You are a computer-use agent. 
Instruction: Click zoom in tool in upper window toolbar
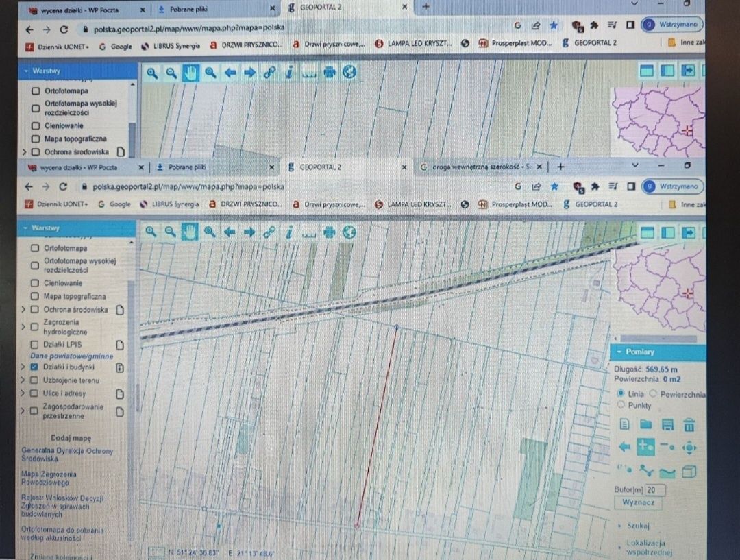pyautogui.click(x=152, y=73)
